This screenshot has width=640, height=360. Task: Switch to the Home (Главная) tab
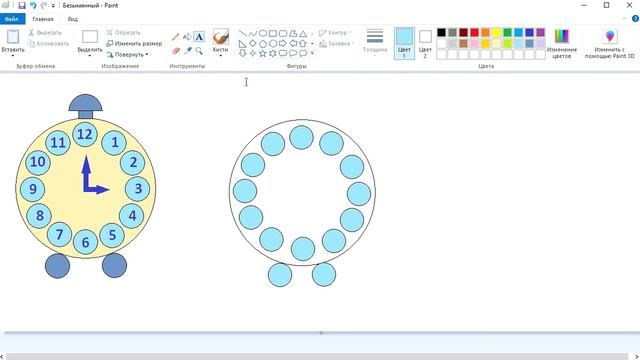(43, 19)
